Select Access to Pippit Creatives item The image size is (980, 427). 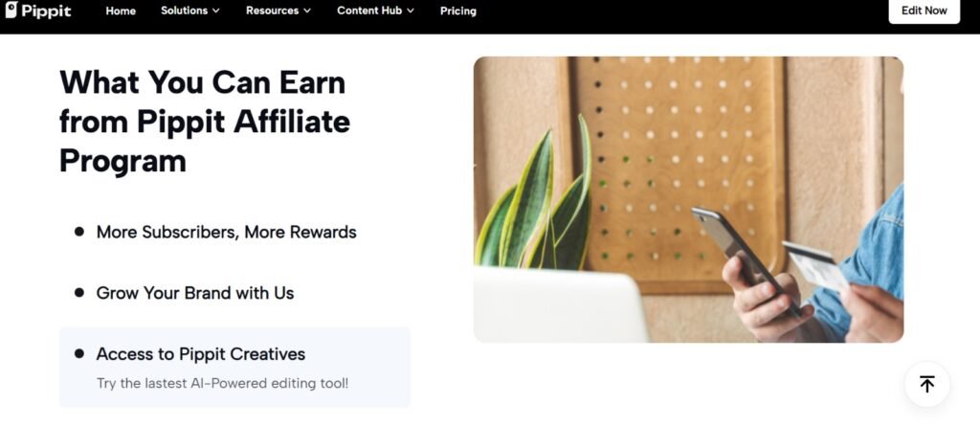tap(201, 354)
